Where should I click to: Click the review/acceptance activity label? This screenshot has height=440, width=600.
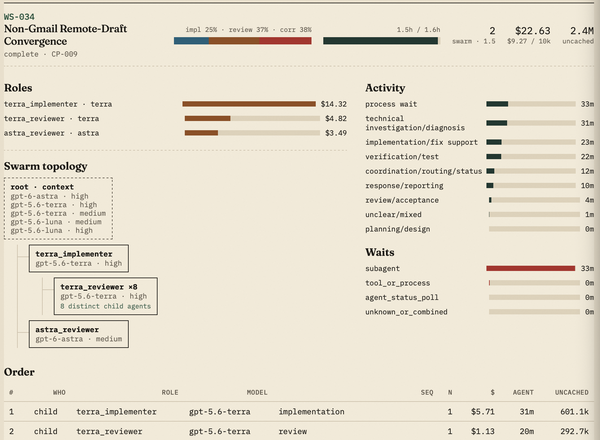[x=402, y=200]
